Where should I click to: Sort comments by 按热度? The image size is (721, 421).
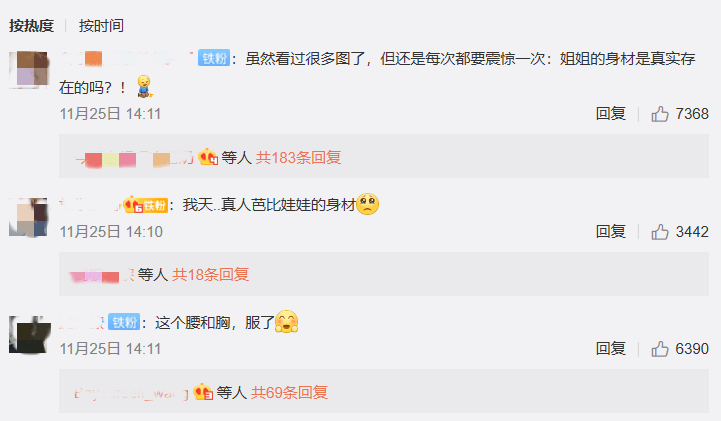pyautogui.click(x=31, y=26)
